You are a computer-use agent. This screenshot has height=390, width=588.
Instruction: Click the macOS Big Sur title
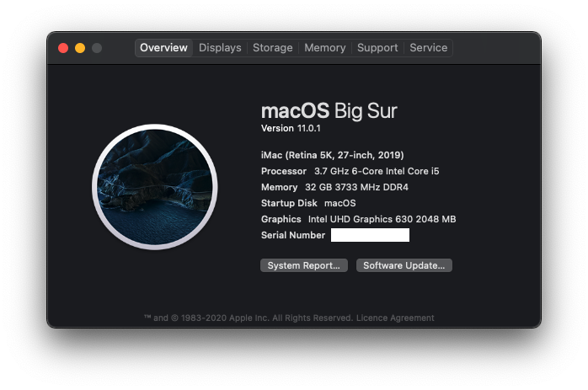(x=329, y=110)
